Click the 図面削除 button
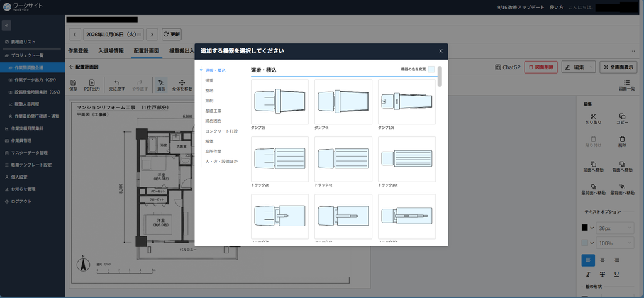 click(x=540, y=67)
